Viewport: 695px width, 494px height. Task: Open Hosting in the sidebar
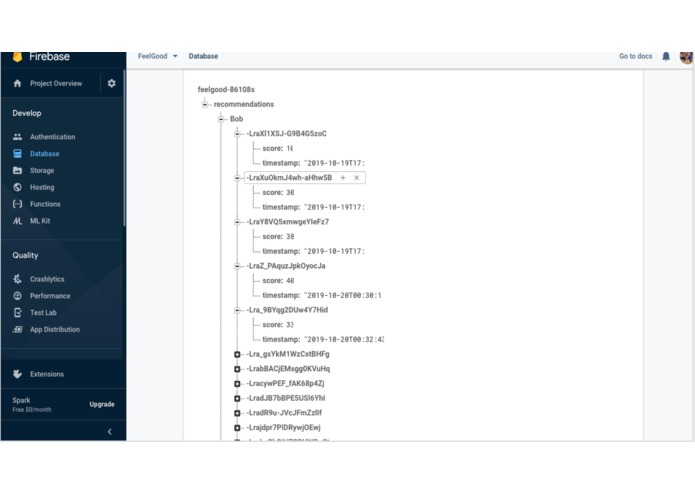tap(42, 187)
